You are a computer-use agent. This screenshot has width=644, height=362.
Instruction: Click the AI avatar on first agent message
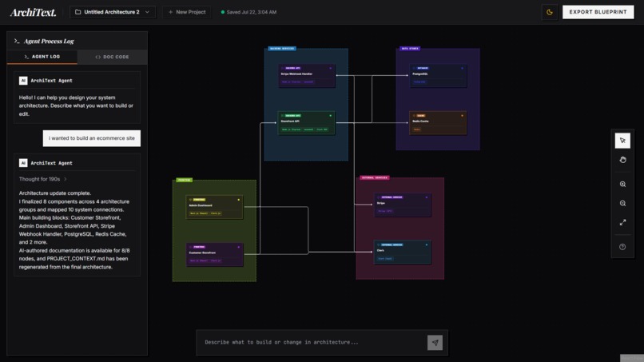(x=23, y=81)
